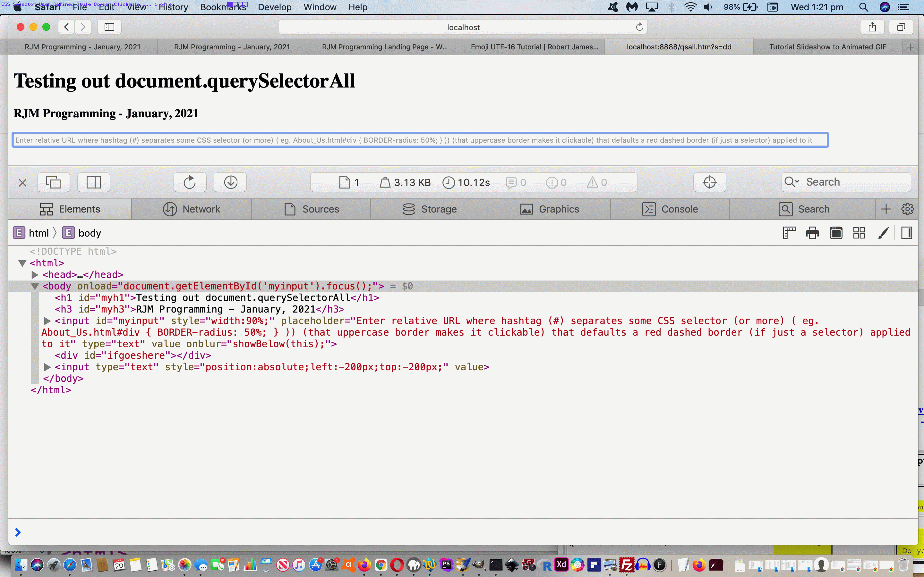924x577 pixels.
Task: Click the Search panel icon
Action: point(805,209)
